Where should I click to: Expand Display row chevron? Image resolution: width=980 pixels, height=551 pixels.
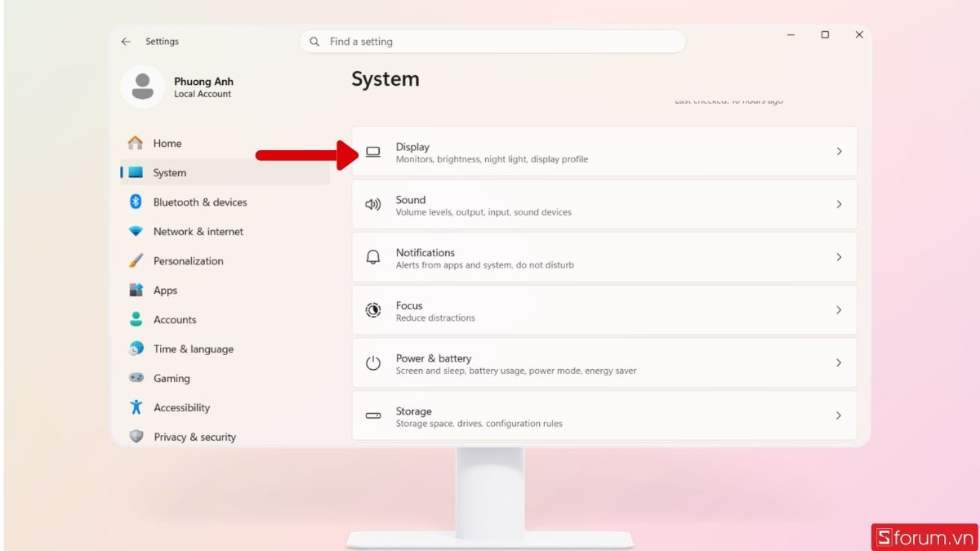(x=839, y=152)
